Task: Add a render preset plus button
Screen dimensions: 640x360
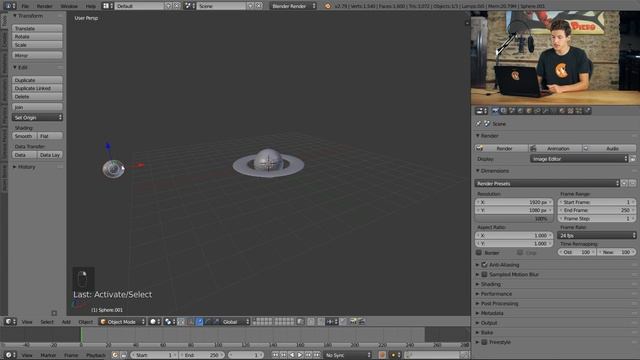Action: click(x=624, y=183)
